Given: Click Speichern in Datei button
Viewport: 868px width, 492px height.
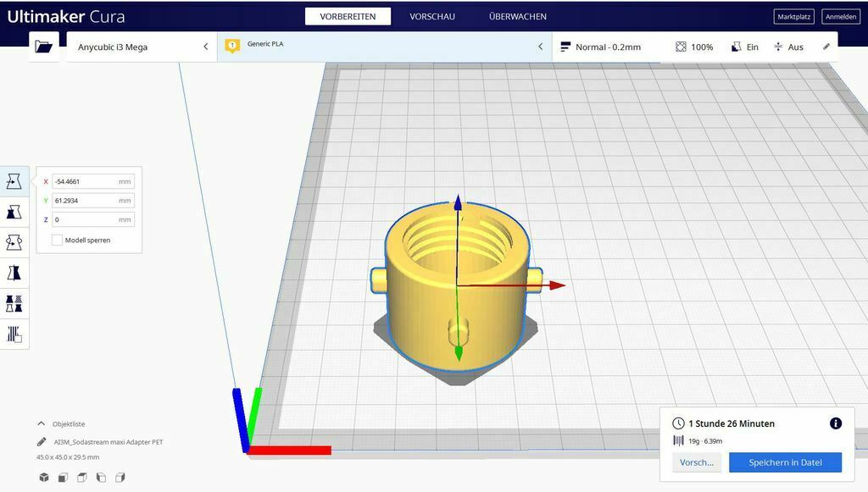Looking at the screenshot, I should coord(785,462).
